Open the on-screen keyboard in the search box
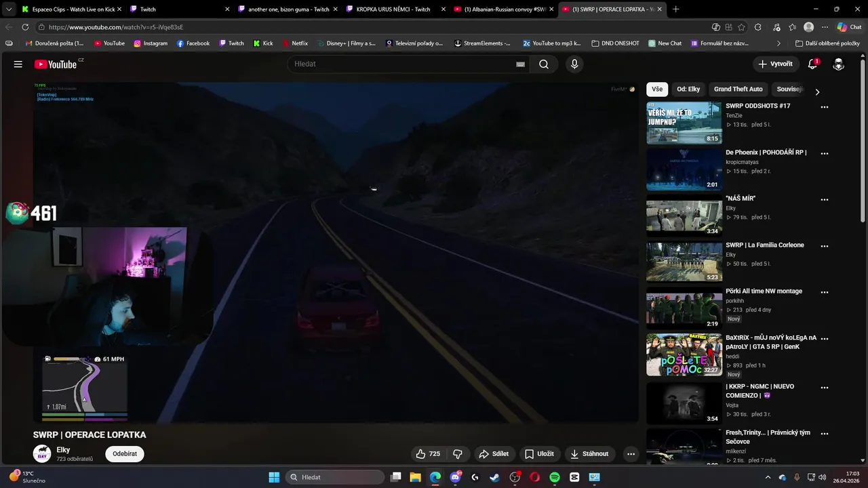The height and width of the screenshot is (488, 868). point(520,64)
